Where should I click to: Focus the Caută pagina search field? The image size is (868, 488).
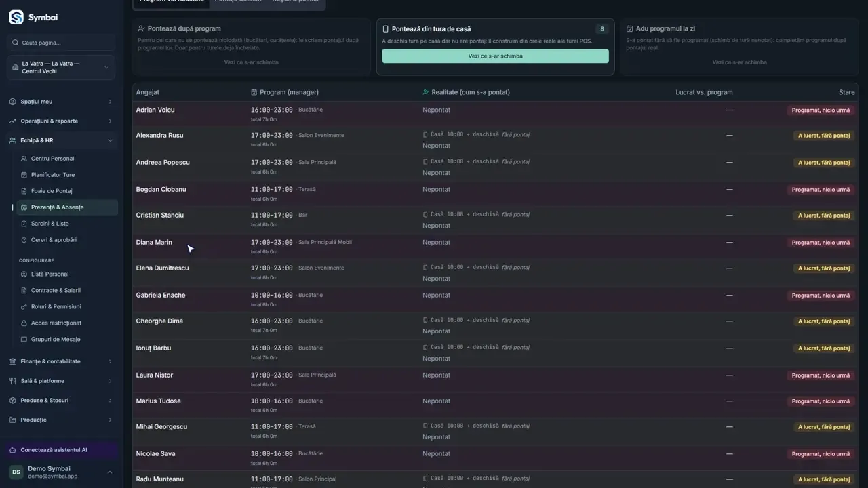pos(61,43)
